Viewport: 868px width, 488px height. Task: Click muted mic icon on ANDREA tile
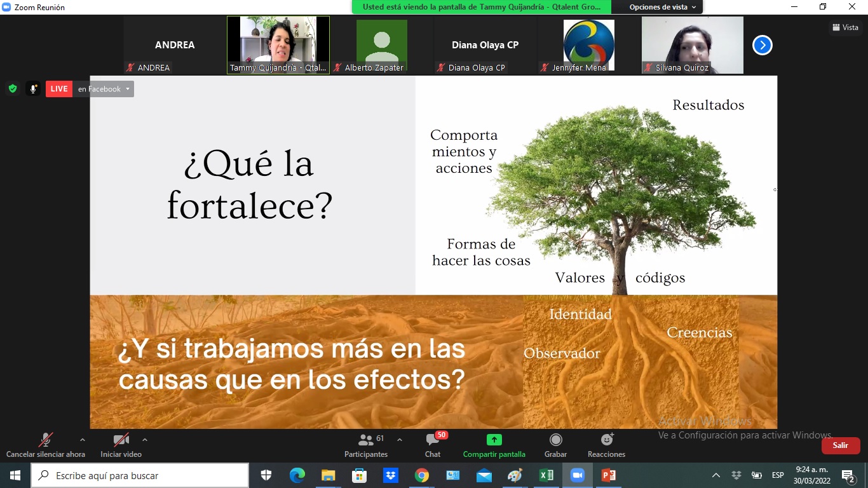coord(130,67)
